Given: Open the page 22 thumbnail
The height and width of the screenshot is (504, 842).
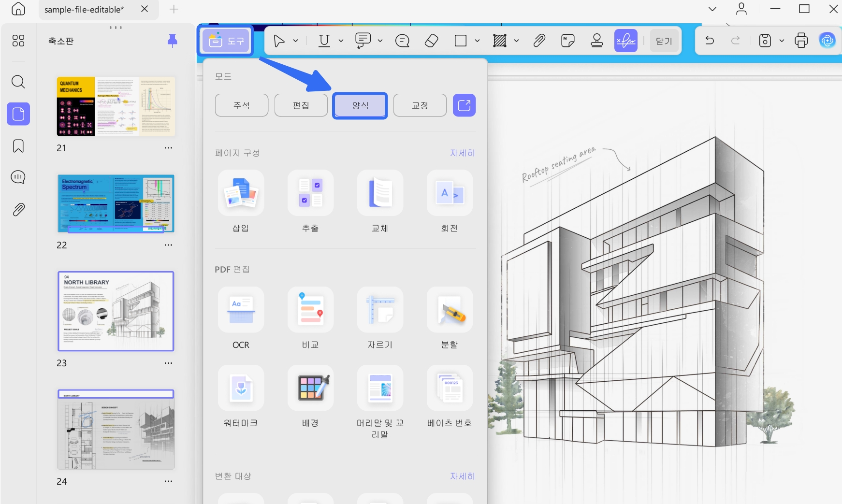Looking at the screenshot, I should 116,203.
